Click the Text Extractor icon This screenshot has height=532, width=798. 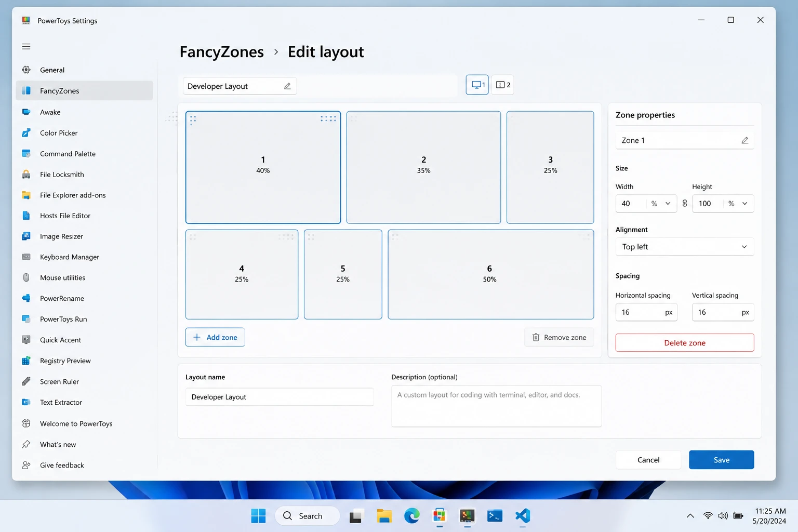coord(26,402)
